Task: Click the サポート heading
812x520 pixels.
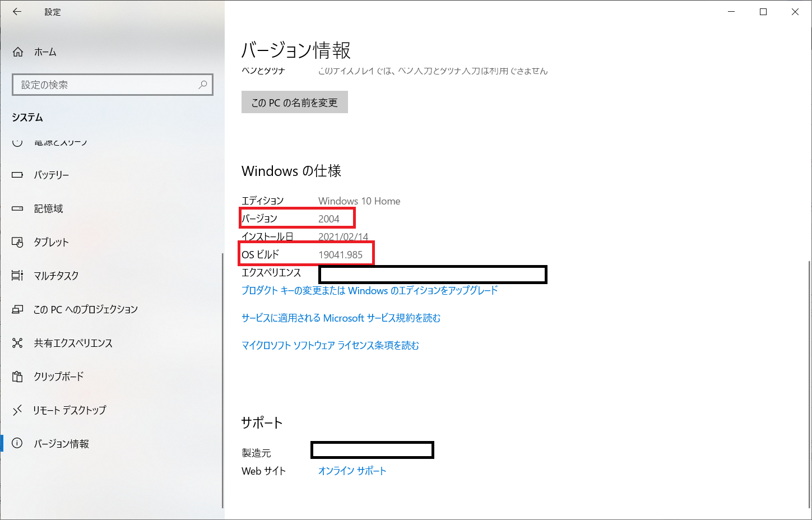Action: [x=262, y=423]
